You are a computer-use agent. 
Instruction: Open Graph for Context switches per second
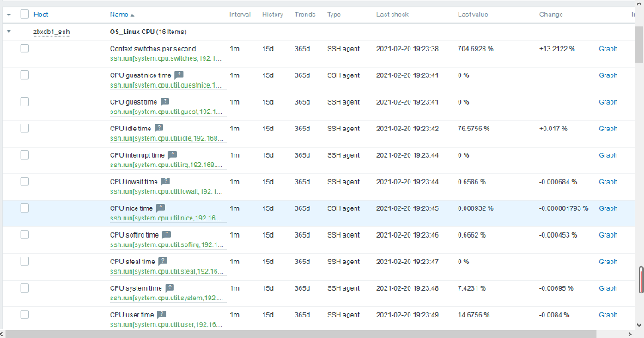click(x=608, y=49)
